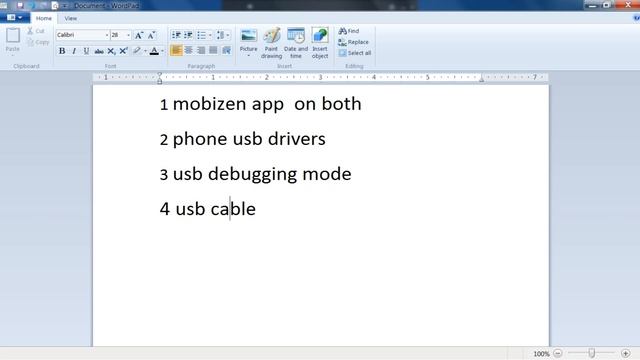
Task: Insert a Picture
Action: [248, 40]
